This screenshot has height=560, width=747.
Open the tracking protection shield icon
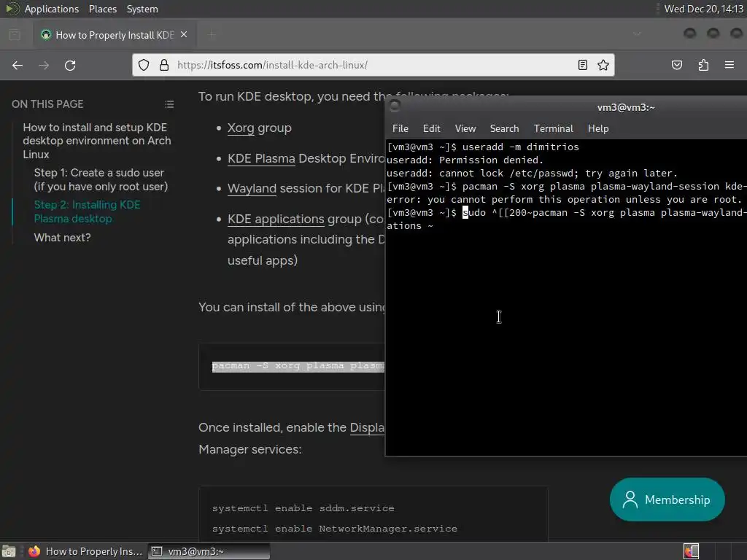(x=144, y=65)
